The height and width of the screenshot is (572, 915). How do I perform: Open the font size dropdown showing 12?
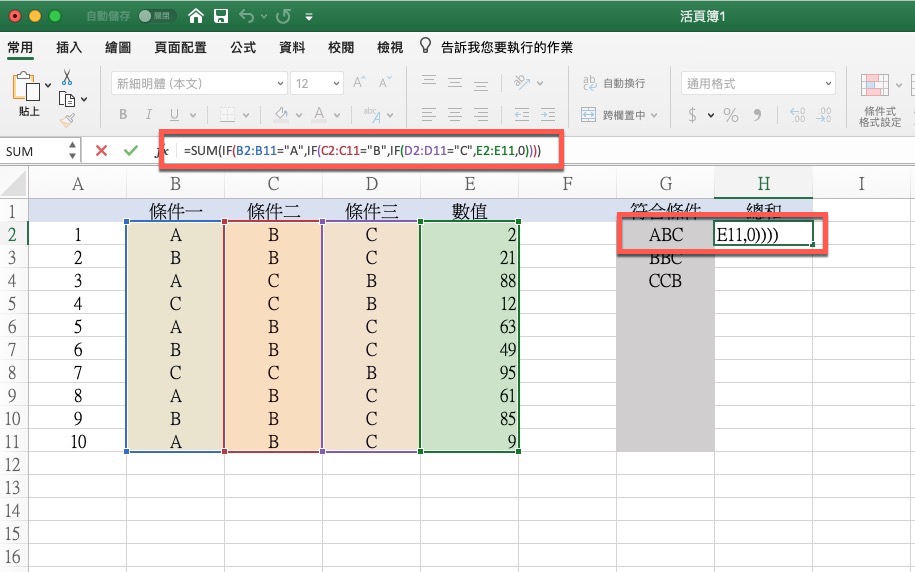317,84
